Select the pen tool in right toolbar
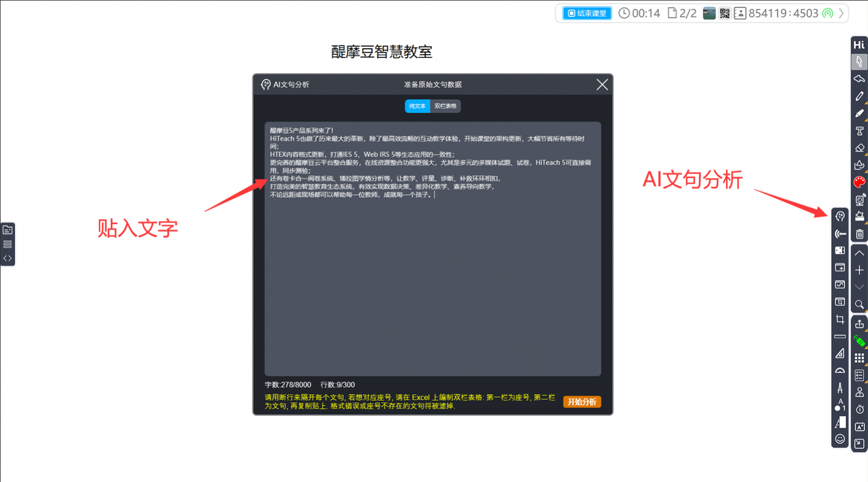The height and width of the screenshot is (482, 868). click(859, 96)
